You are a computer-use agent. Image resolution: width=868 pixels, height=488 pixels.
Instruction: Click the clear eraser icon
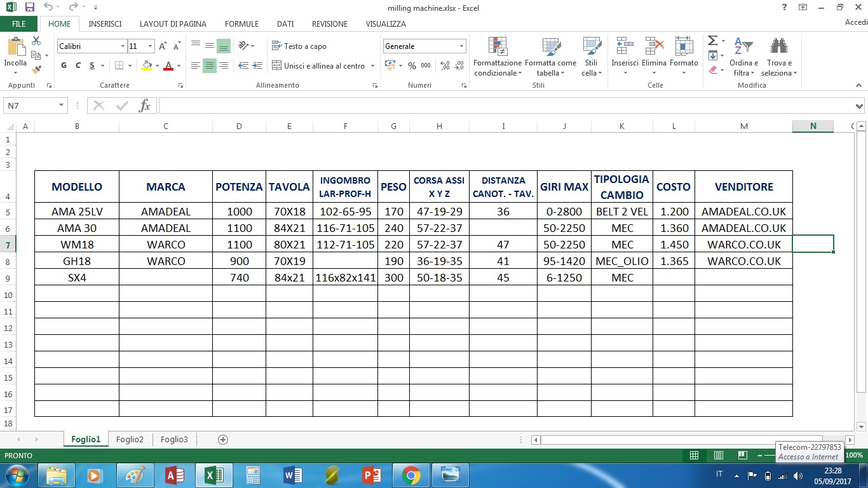[713, 69]
